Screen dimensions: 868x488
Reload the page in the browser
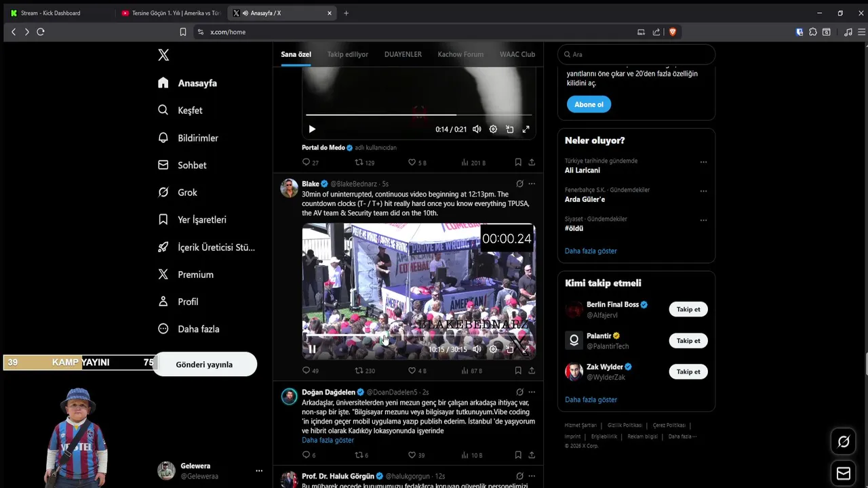pos(41,32)
